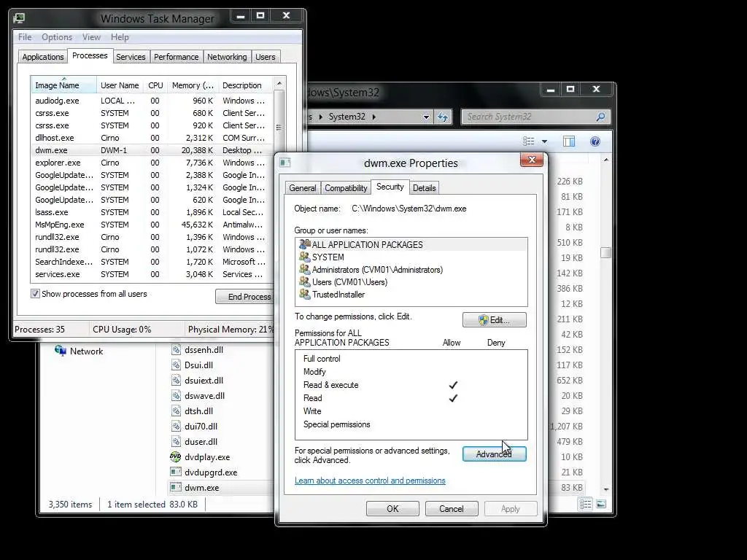Click the Edit... permissions button
The image size is (747, 560).
pos(495,320)
